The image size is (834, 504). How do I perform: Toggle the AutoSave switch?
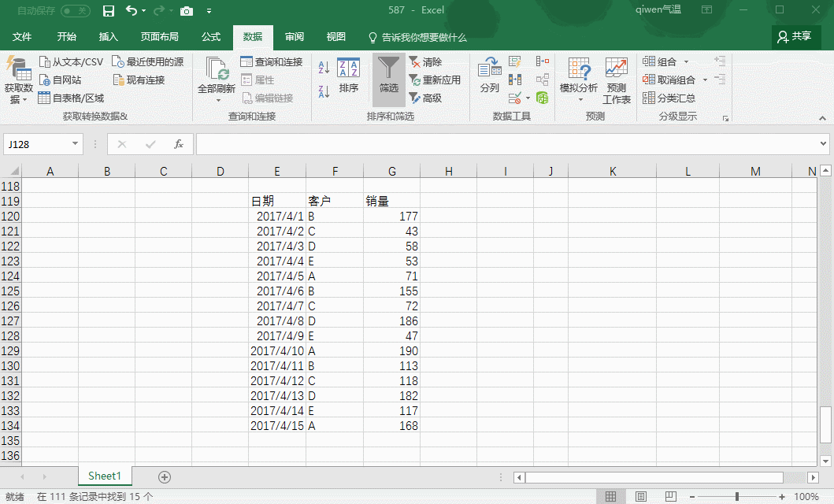76,11
